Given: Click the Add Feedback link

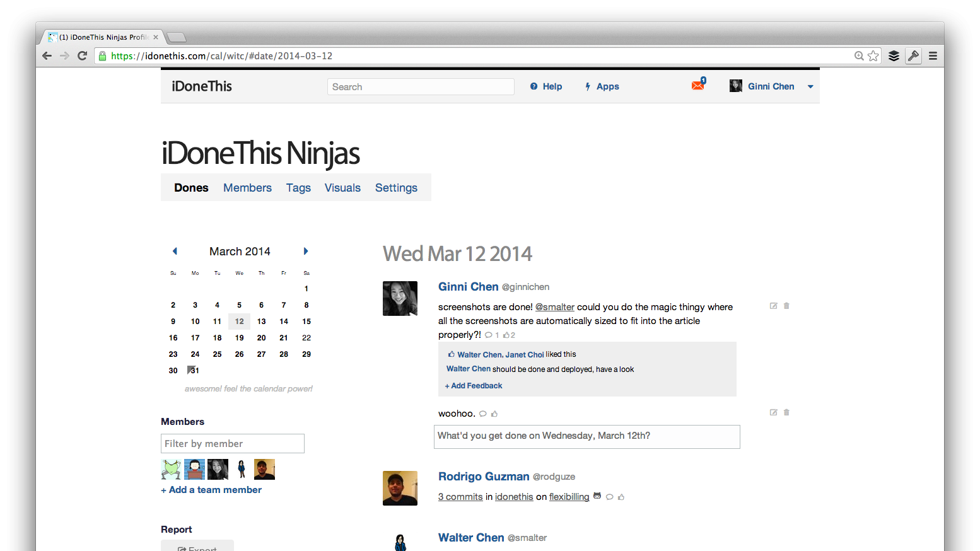Looking at the screenshot, I should (x=474, y=386).
